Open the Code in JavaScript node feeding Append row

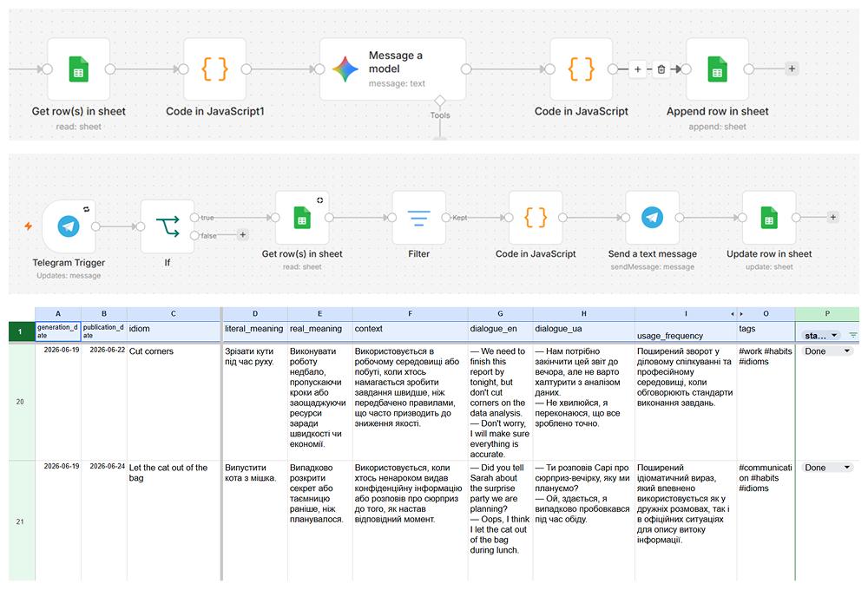pyautogui.click(x=582, y=69)
